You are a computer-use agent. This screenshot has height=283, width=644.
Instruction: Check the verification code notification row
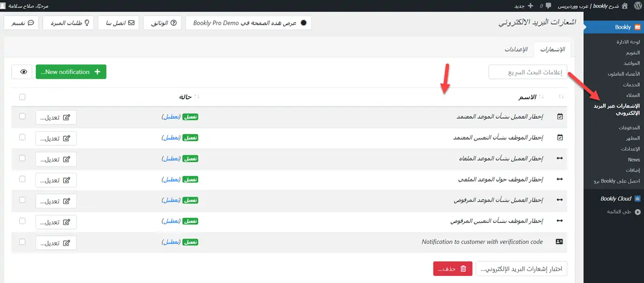22,242
